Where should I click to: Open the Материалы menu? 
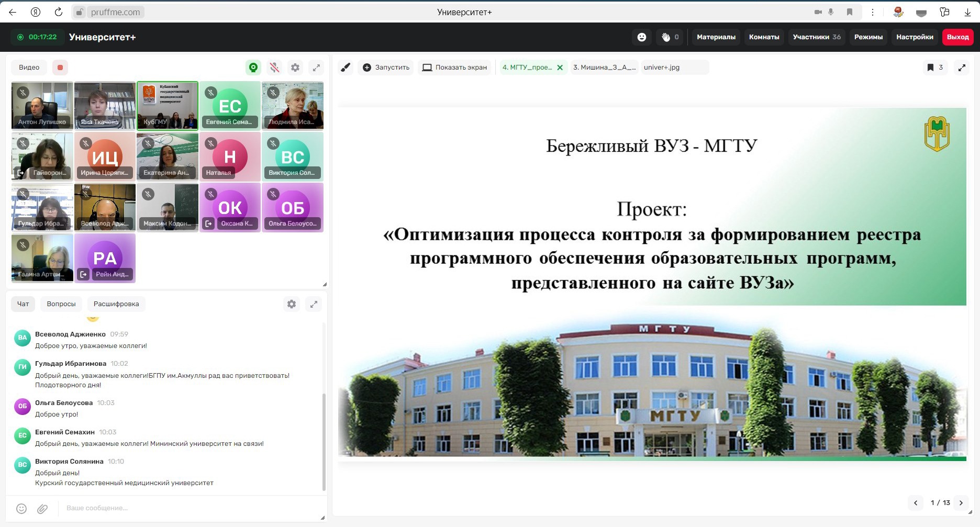(x=716, y=37)
